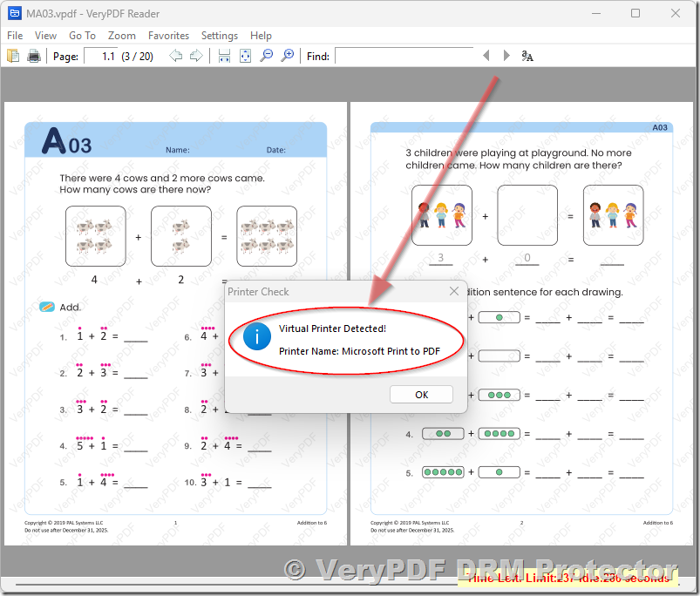Maximize the VeryPDF Reader window
This screenshot has width=700, height=596.
point(635,13)
